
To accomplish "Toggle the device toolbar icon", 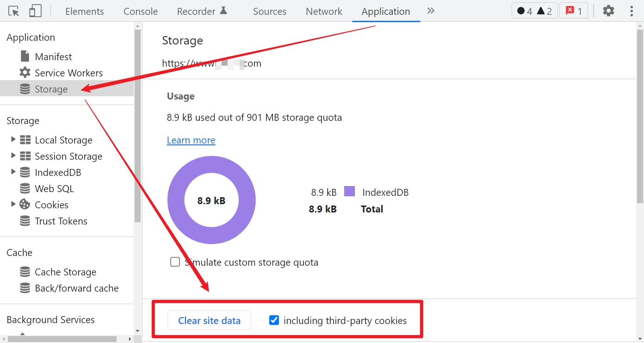I will (x=35, y=11).
